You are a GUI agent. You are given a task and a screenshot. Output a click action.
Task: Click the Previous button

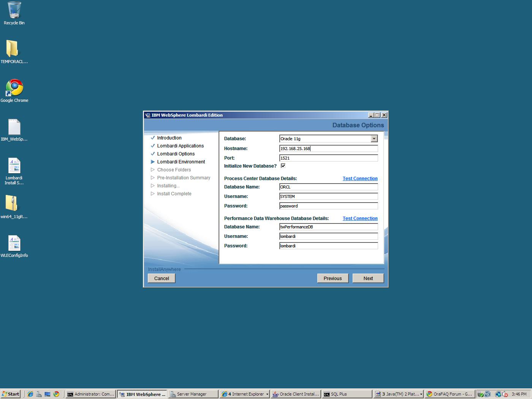(x=332, y=278)
